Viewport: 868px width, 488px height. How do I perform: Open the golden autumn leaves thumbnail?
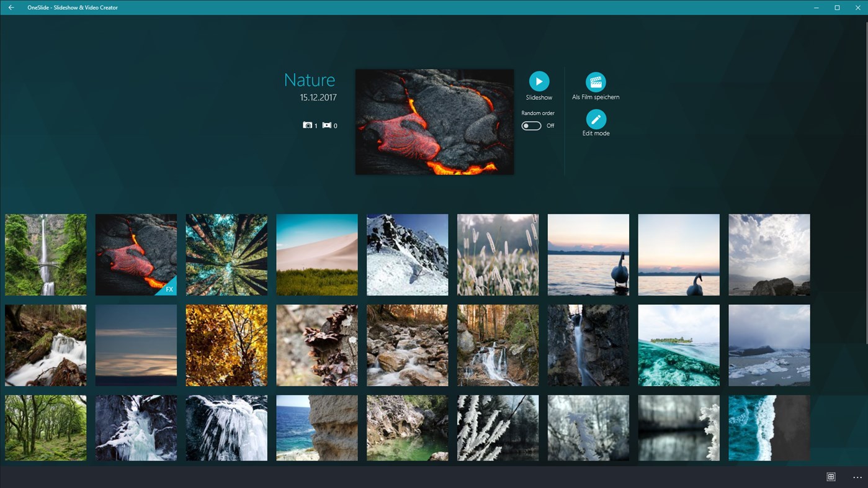coord(226,345)
